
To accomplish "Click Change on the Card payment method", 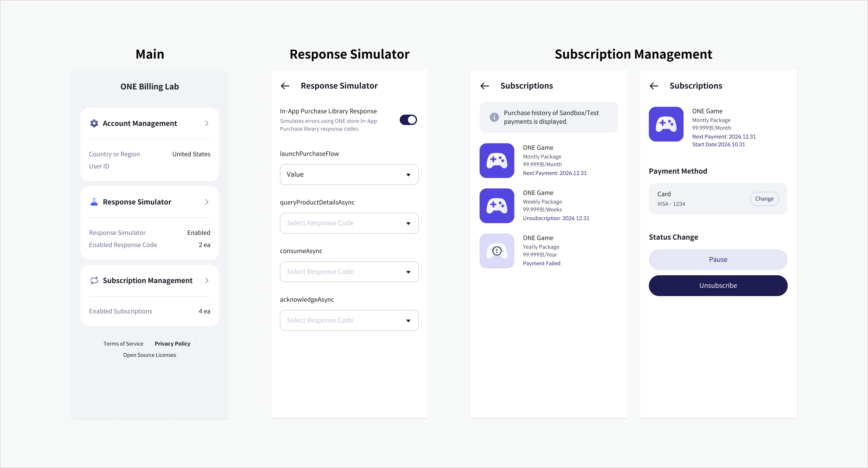I will pyautogui.click(x=764, y=199).
